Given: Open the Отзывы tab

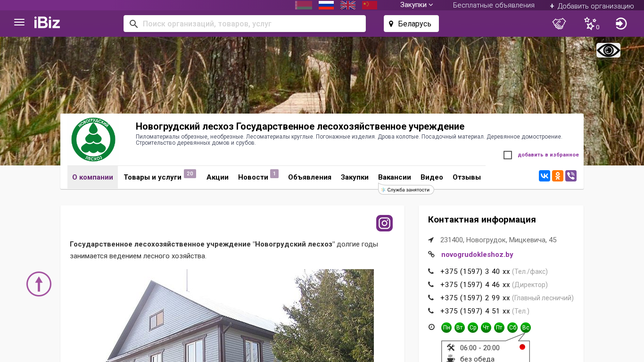Looking at the screenshot, I should click(467, 177).
